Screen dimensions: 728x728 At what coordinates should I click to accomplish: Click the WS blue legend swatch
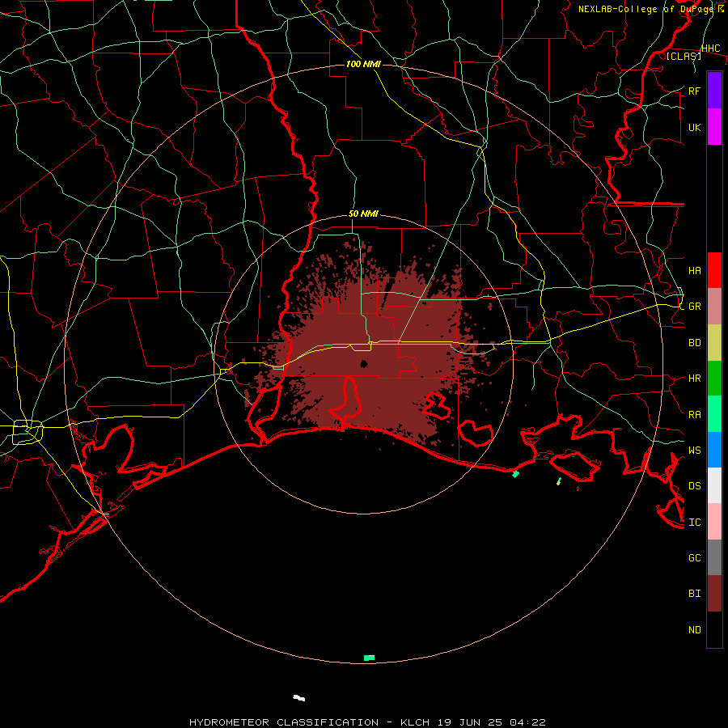tap(714, 450)
